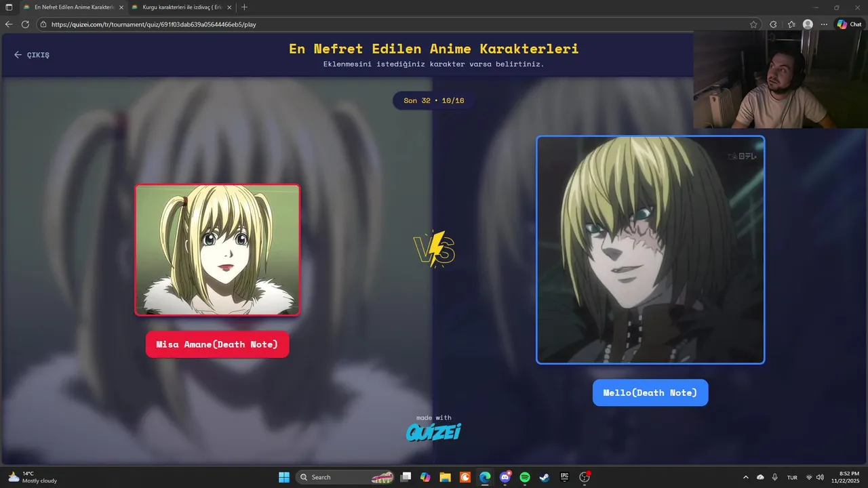This screenshot has width=868, height=488.
Task: Open the Windows Start menu
Action: tap(284, 477)
